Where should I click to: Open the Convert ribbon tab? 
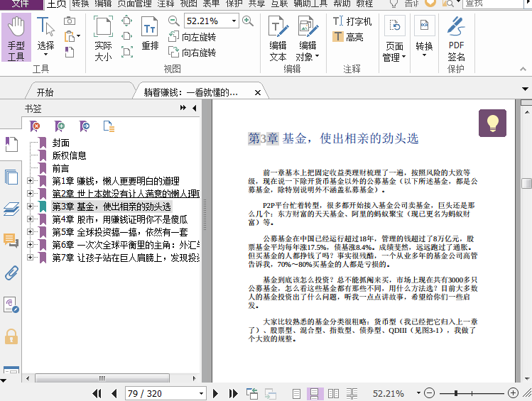coord(80,4)
